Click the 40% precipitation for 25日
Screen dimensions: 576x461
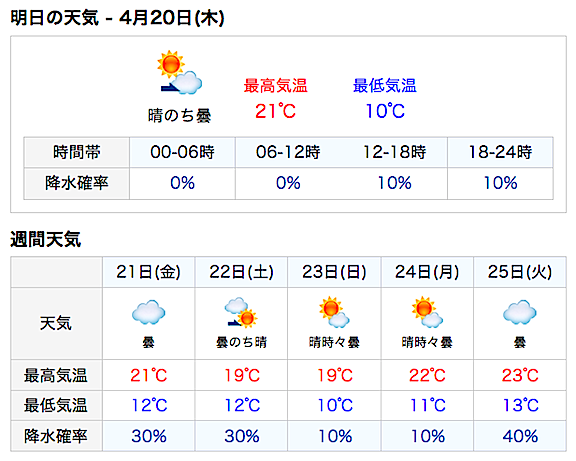coord(520,436)
